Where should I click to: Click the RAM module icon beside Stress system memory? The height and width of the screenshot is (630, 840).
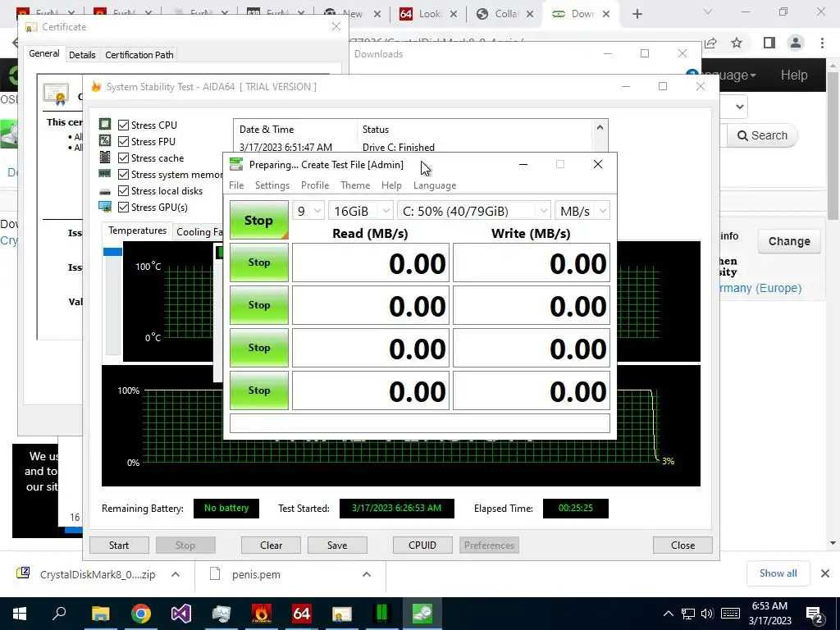coord(105,174)
